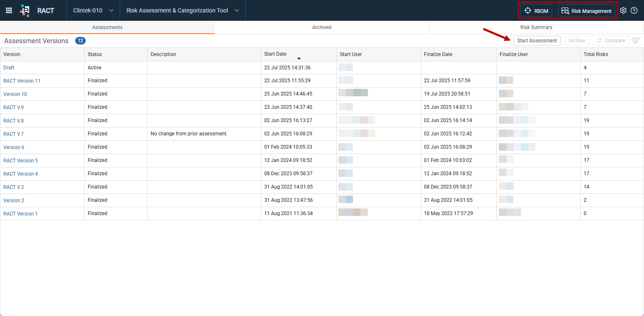644x316 pixels.
Task: Open the app launcher grid icon
Action: coord(9,10)
